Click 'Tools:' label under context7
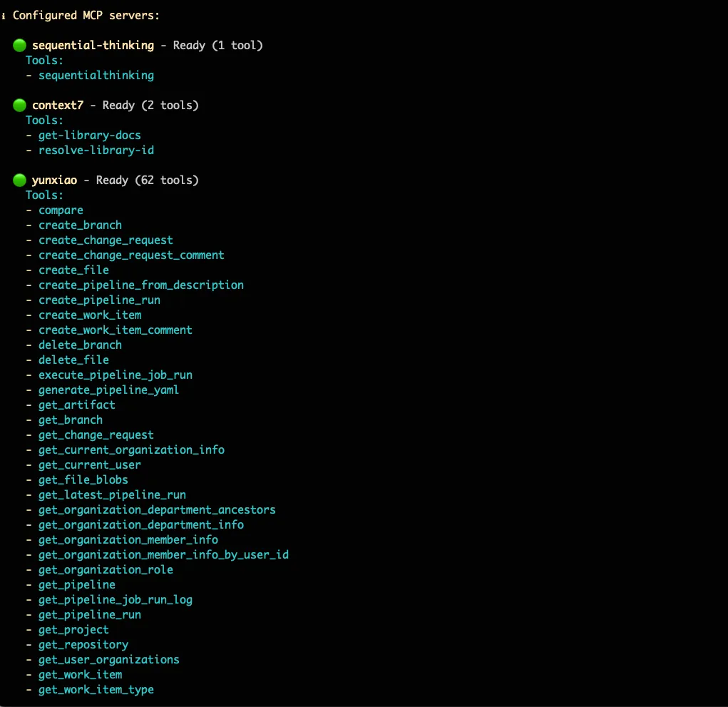This screenshot has height=707, width=728. (45, 121)
